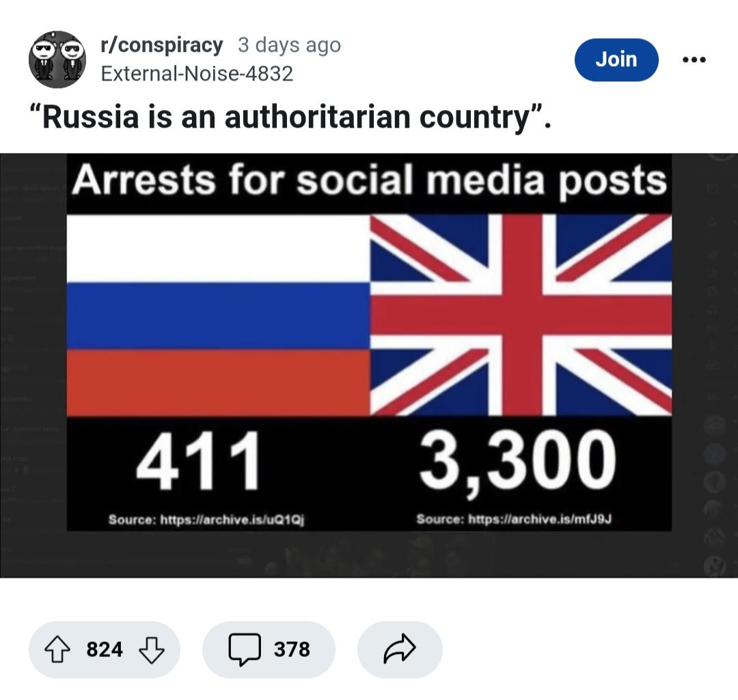Click the 824 vote count
738x700 pixels.
105,649
